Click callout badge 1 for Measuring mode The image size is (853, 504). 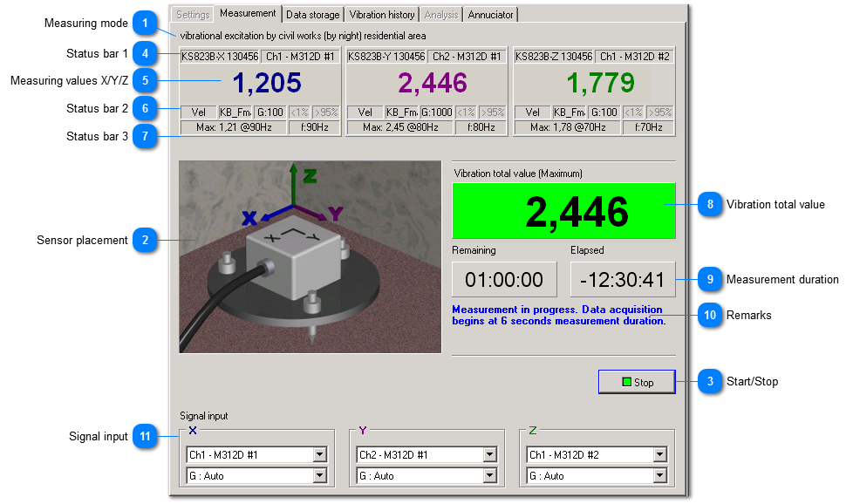coord(146,23)
